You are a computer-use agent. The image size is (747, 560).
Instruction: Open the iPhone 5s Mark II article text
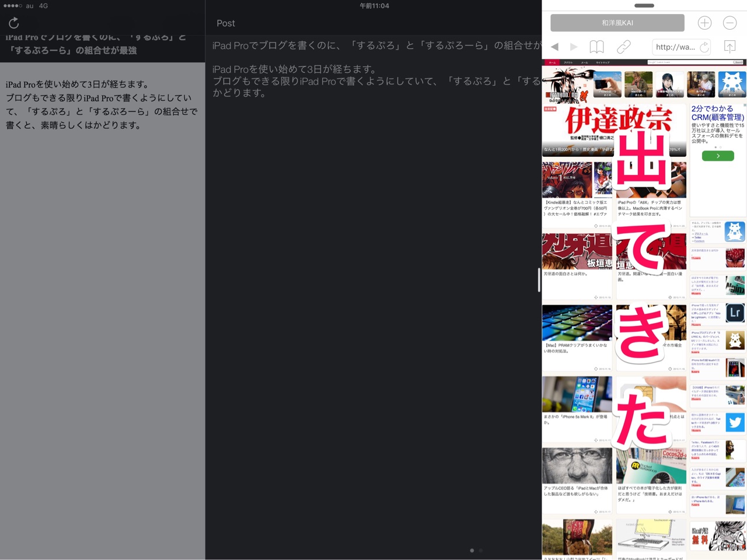[575, 419]
